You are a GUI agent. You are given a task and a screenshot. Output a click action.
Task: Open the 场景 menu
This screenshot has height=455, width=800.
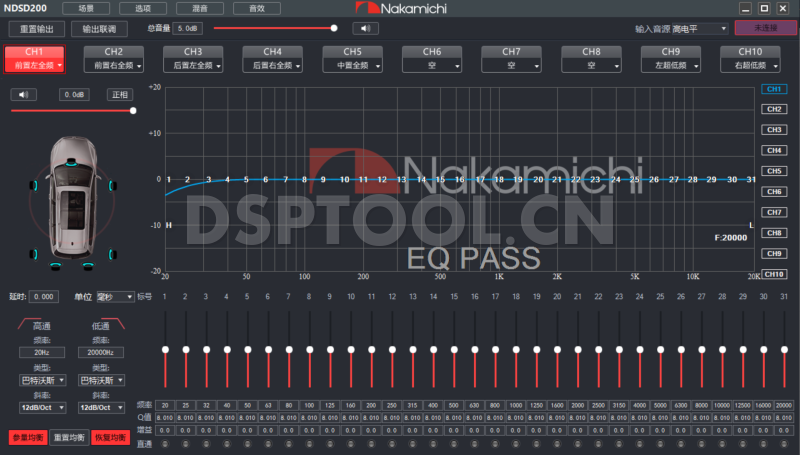86,9
